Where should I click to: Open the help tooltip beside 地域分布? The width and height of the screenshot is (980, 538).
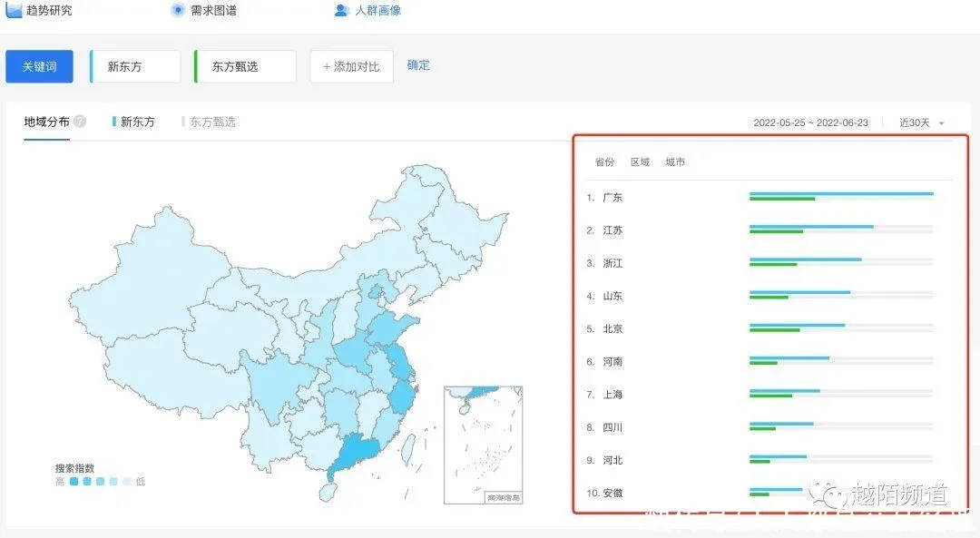click(78, 119)
